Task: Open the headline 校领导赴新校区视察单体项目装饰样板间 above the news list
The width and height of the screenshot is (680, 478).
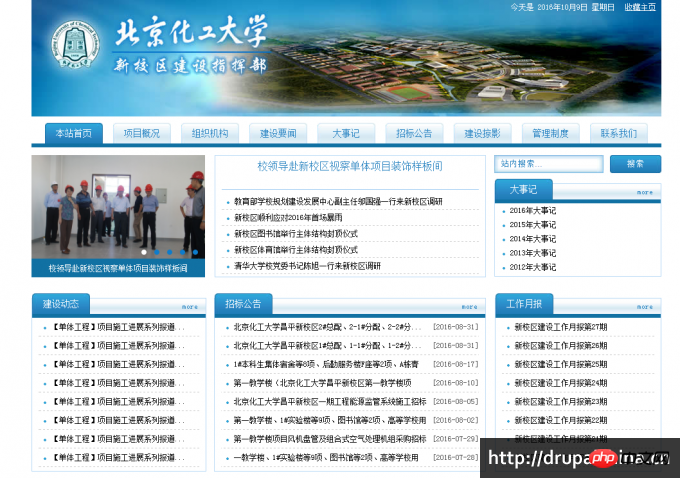Action: (x=350, y=166)
